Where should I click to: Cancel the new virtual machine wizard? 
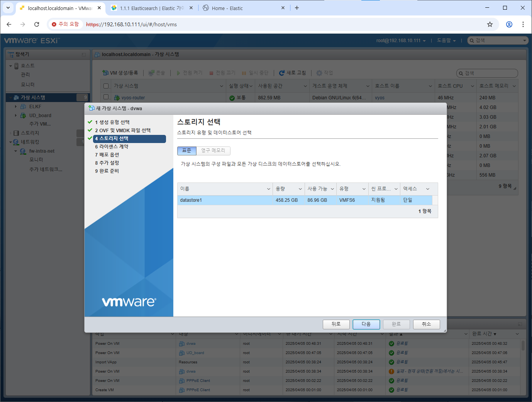pos(426,324)
